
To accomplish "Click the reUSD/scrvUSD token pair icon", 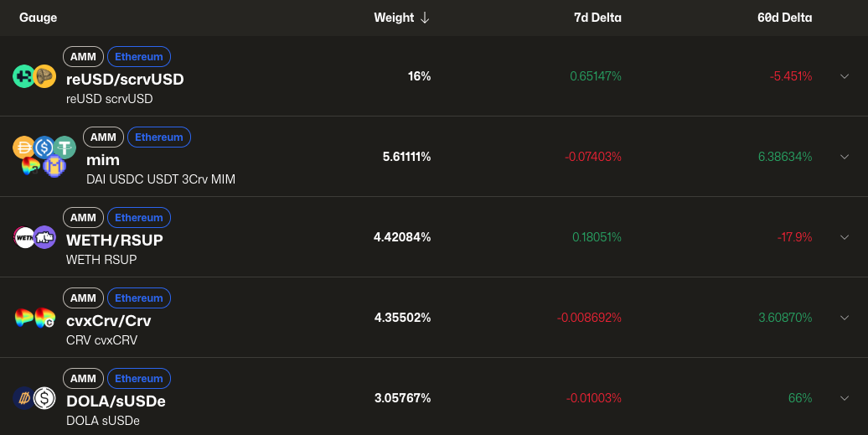I will tap(34, 76).
